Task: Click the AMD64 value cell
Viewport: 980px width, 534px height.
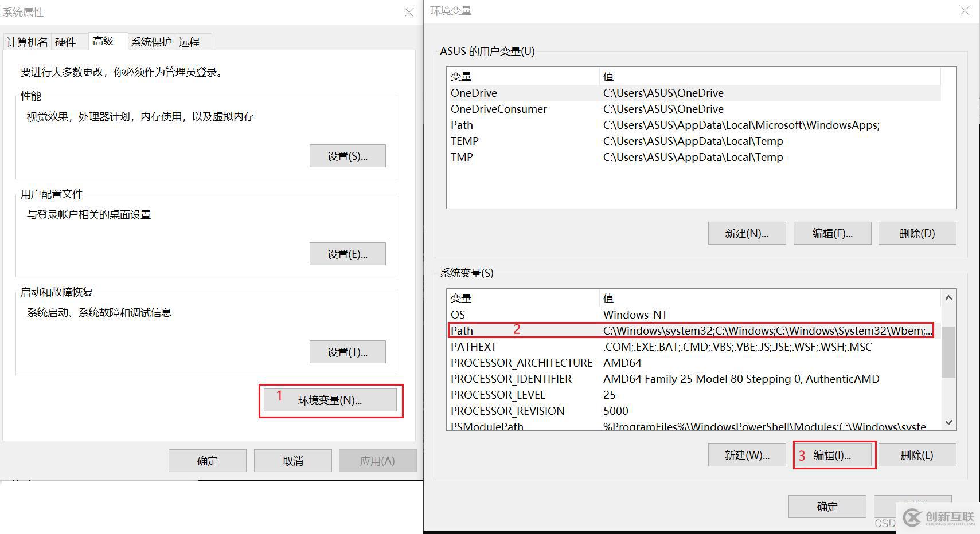Action: [x=622, y=363]
